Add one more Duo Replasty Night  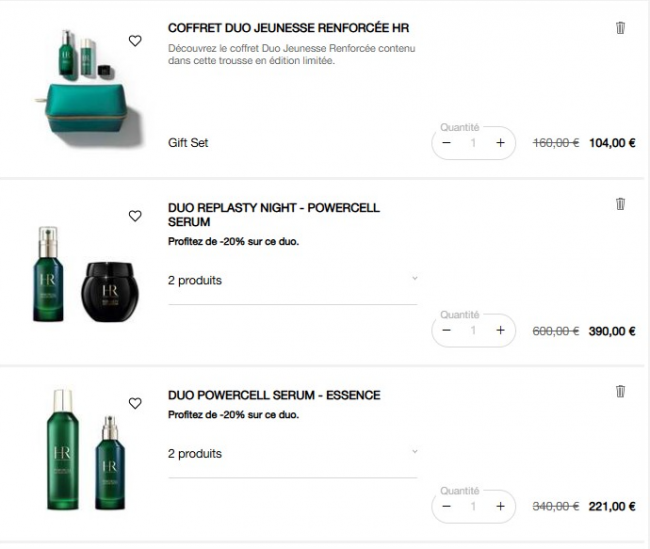pos(500,330)
